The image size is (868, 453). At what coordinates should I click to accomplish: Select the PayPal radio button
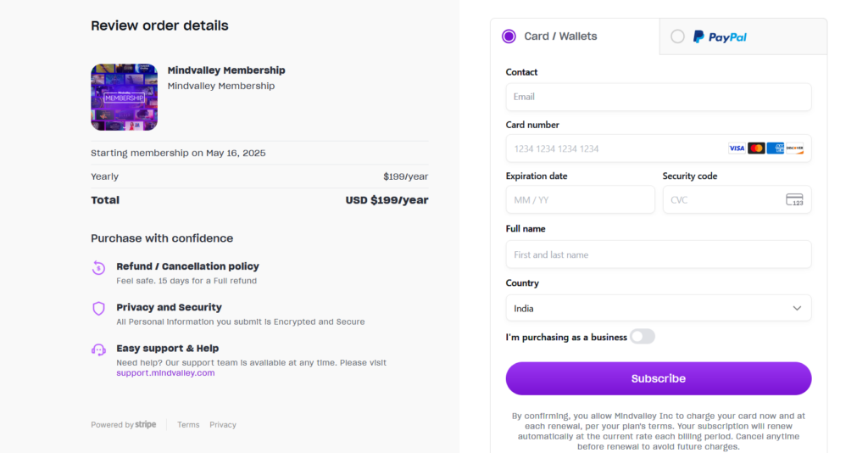click(x=677, y=36)
